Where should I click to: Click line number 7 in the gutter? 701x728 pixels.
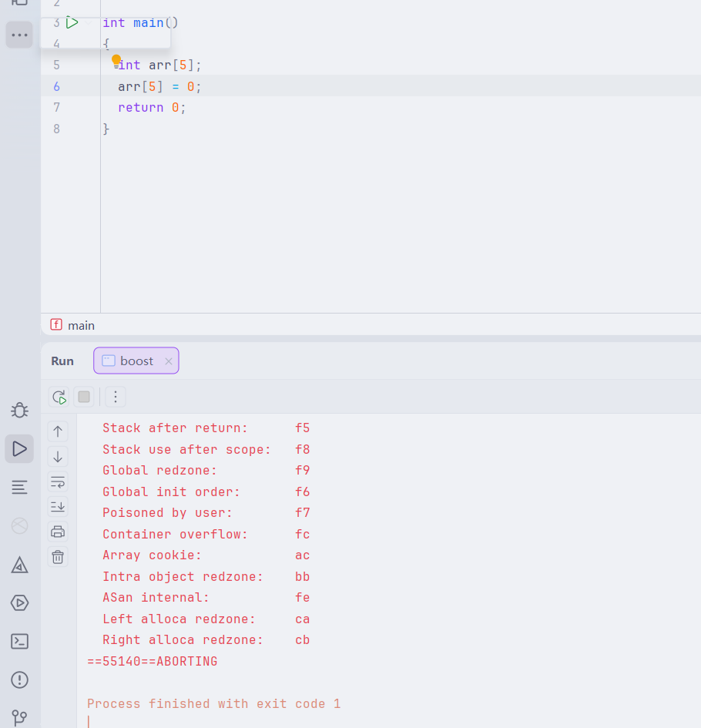[x=56, y=108]
